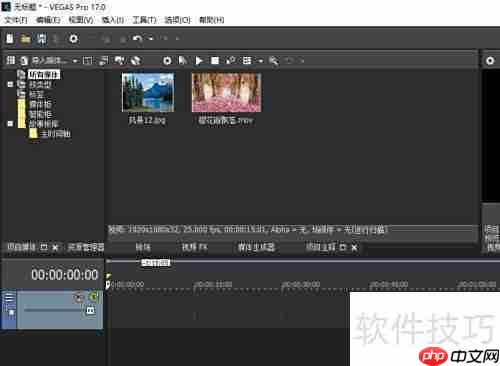The width and height of the screenshot is (500, 366).
Task: Open the 文件(F) menu
Action: (16, 20)
